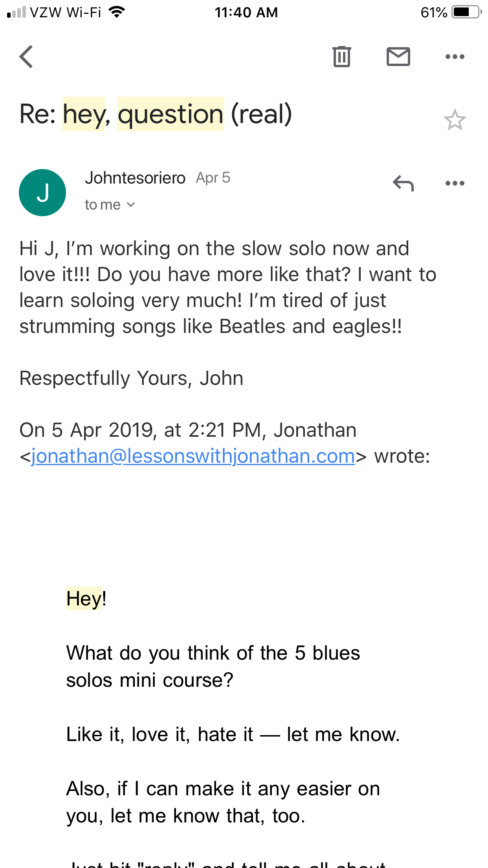Image resolution: width=488 pixels, height=868 pixels.
Task: Tap the green J sender avatar
Action: click(42, 193)
